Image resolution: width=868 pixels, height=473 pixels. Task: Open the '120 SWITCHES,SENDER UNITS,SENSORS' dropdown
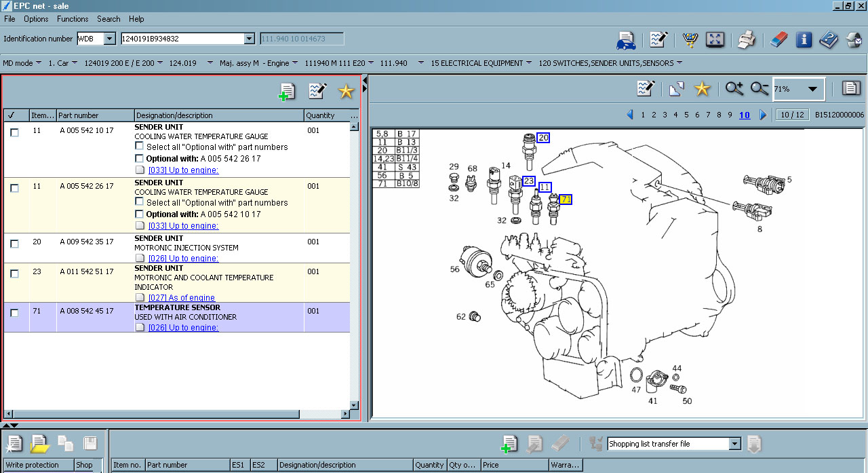679,63
